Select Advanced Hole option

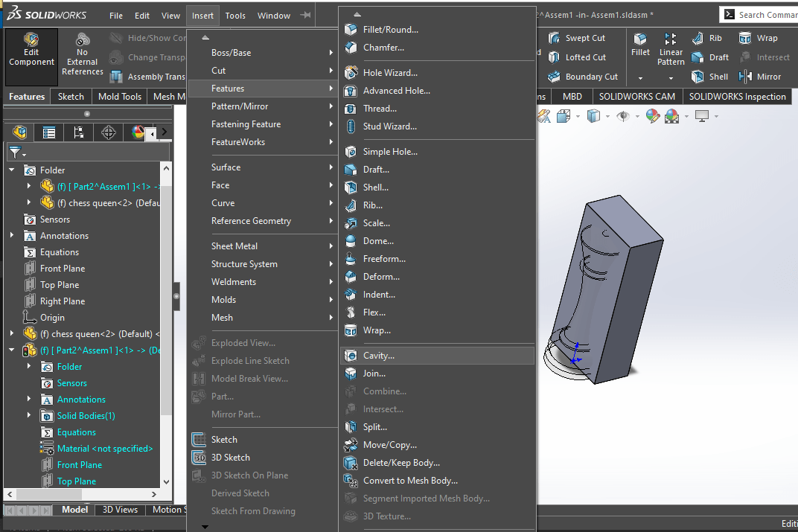click(437, 91)
